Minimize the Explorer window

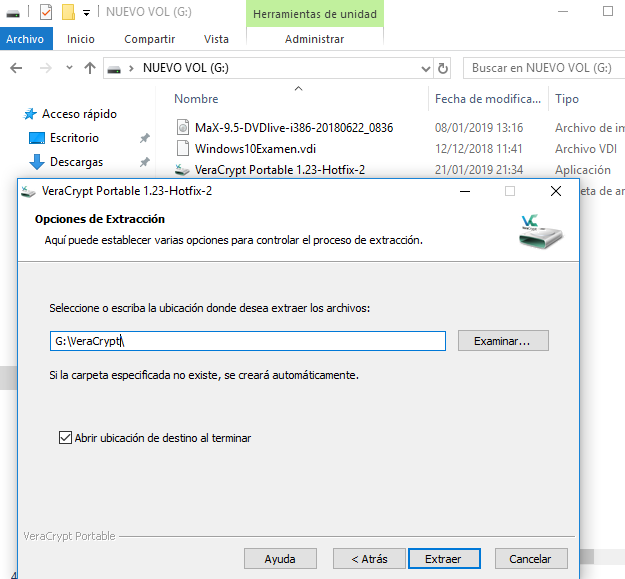click(x=563, y=12)
